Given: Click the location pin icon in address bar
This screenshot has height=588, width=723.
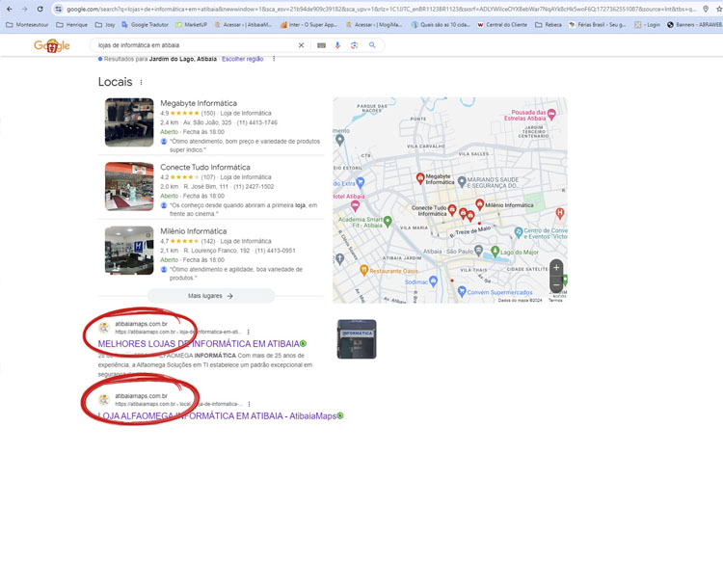Looking at the screenshot, I should point(706,9).
